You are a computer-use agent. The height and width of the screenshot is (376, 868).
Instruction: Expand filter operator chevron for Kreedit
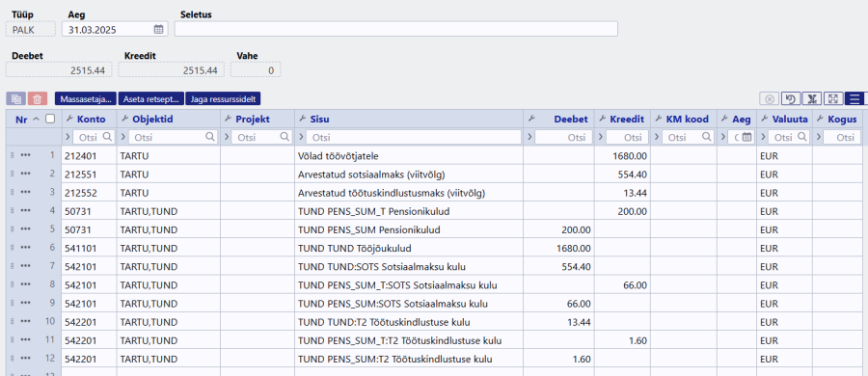(x=601, y=137)
